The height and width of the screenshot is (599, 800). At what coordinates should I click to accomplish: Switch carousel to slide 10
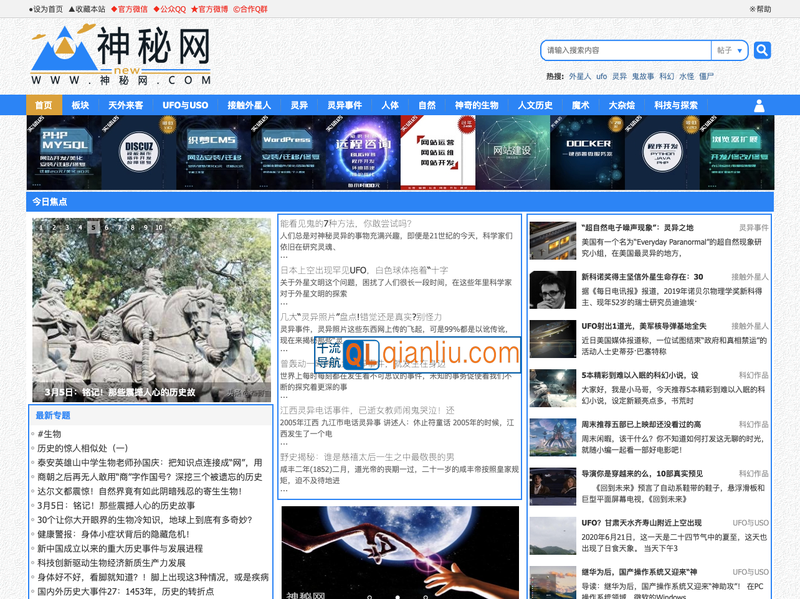pos(158,227)
